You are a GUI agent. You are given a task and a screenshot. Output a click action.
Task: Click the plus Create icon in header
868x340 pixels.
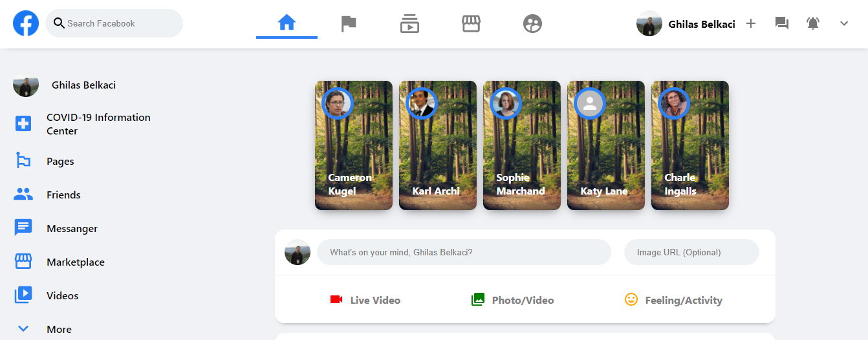click(751, 23)
